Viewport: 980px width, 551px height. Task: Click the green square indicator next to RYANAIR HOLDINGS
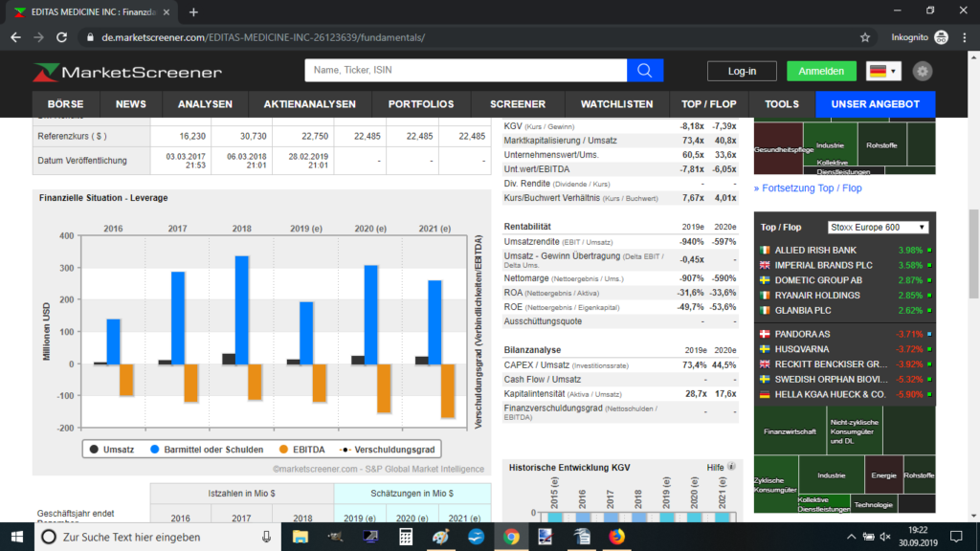tap(929, 296)
